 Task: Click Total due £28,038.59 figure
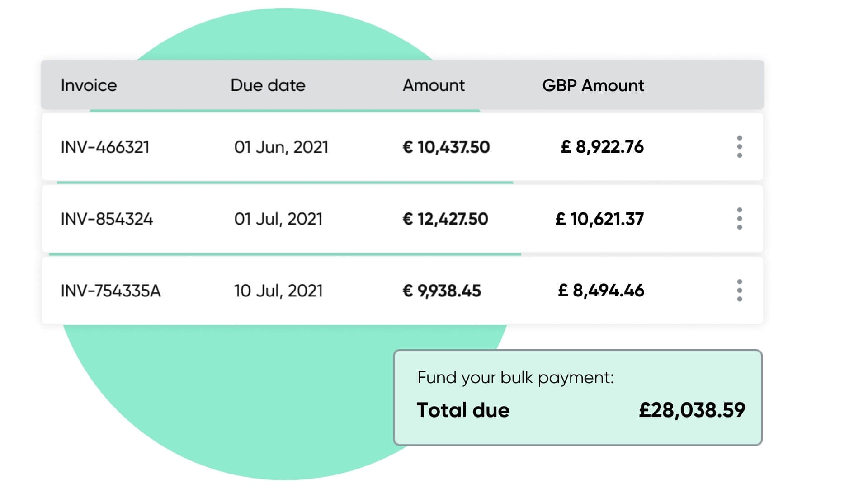click(x=692, y=410)
